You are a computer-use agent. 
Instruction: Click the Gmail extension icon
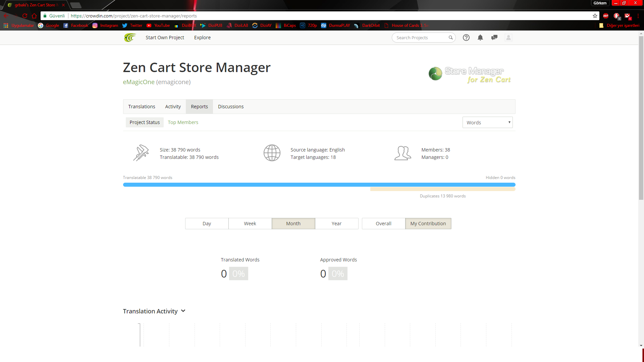click(x=627, y=16)
